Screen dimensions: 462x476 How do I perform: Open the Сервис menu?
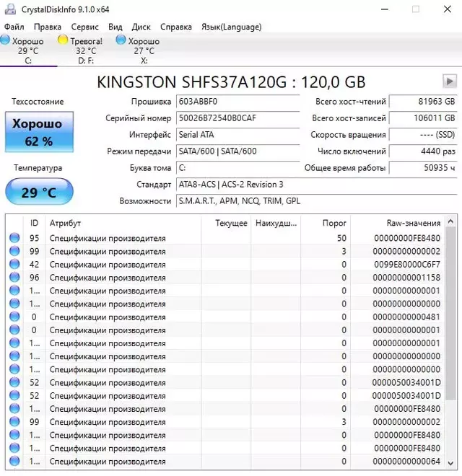[84, 27]
